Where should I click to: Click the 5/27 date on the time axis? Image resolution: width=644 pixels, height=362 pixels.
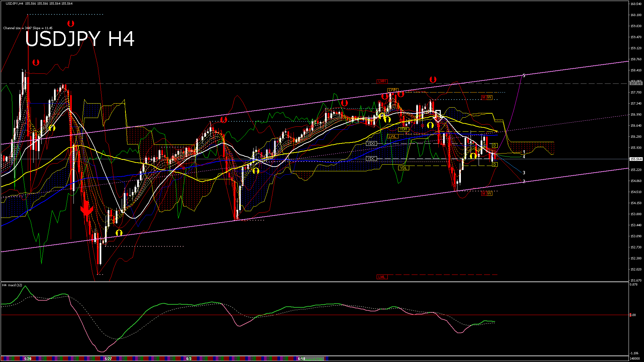click(x=108, y=359)
